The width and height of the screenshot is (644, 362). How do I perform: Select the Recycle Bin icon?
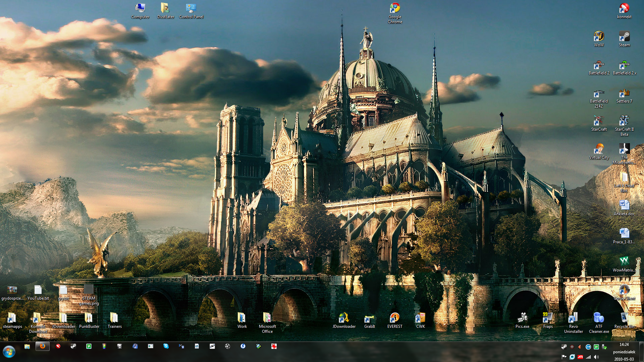click(x=624, y=320)
